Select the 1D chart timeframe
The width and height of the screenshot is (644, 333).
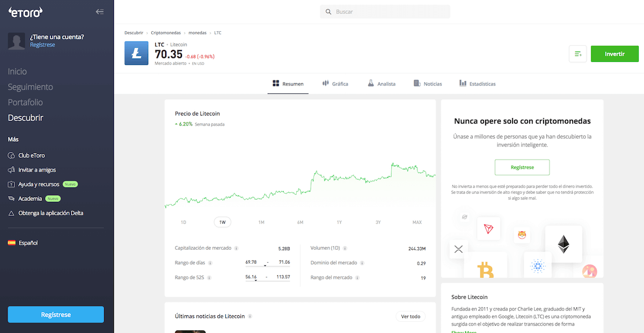coord(184,222)
